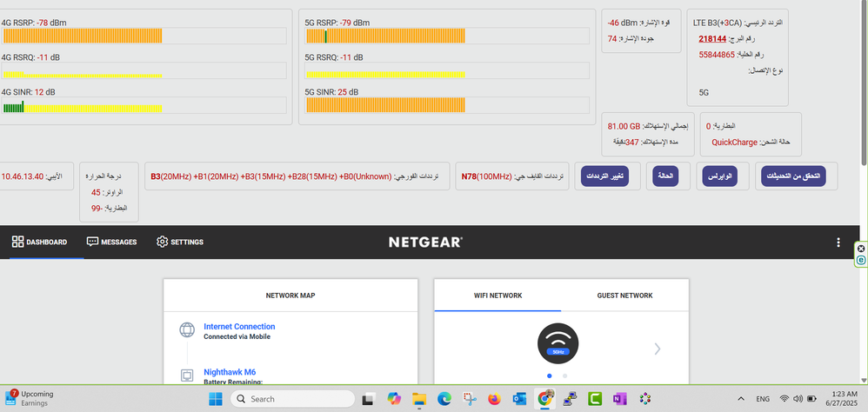Viewport: 868px width, 412px height.
Task: Click the 5GHz WiFi signal icon
Action: [x=561, y=342]
